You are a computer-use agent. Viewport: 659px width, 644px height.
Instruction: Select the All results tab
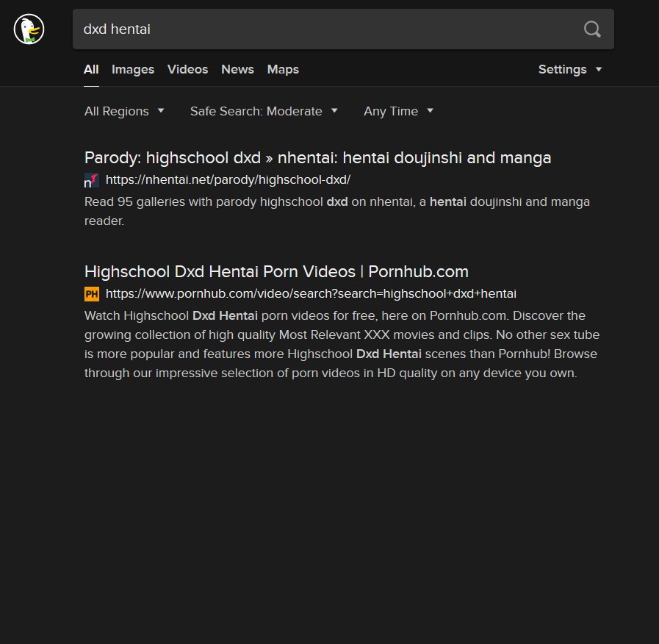click(91, 69)
